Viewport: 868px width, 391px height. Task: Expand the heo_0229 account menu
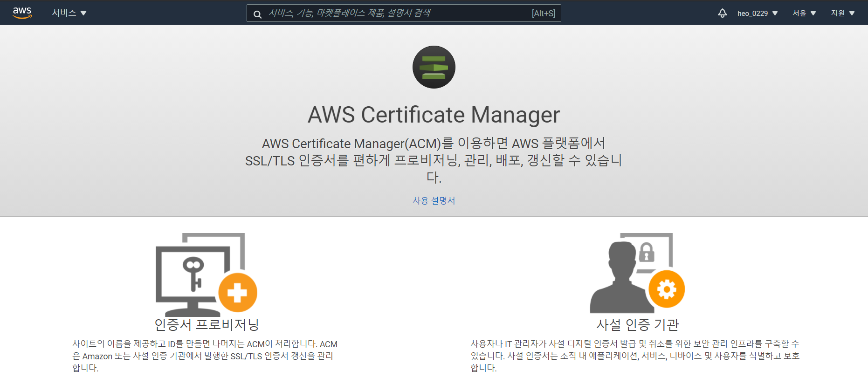(758, 13)
